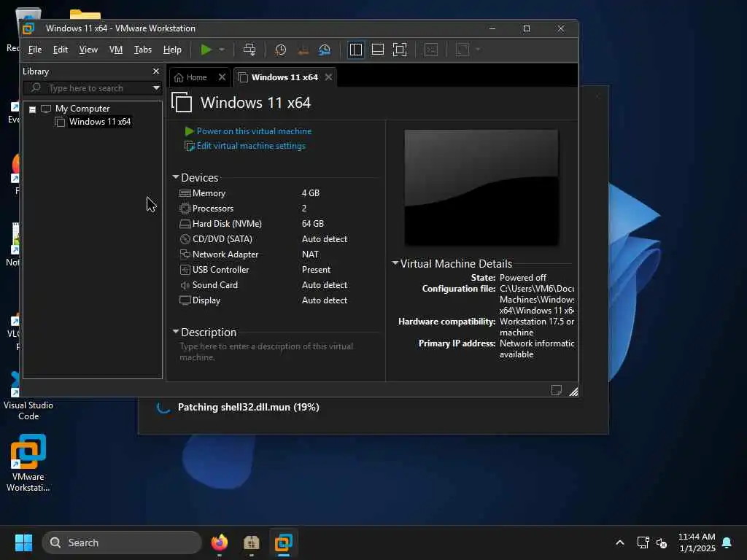Image resolution: width=747 pixels, height=560 pixels.
Task: Click the taskbar Search box
Action: (x=122, y=542)
